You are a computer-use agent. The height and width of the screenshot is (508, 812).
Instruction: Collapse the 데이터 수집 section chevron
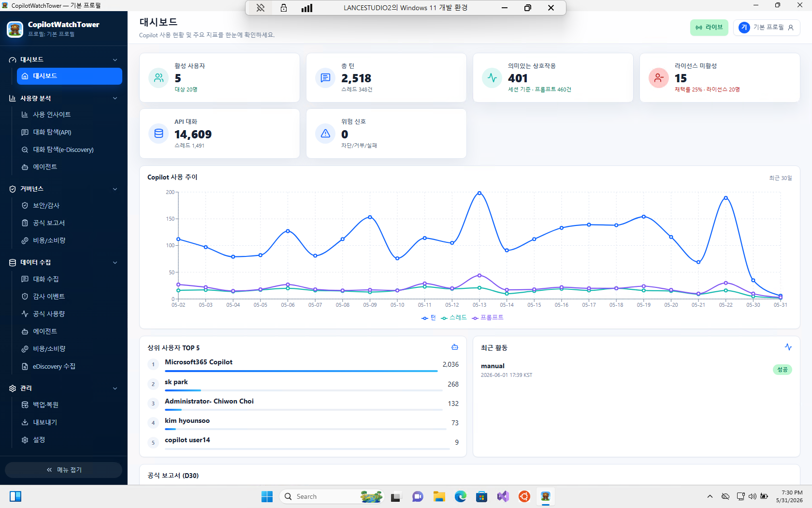coord(115,263)
